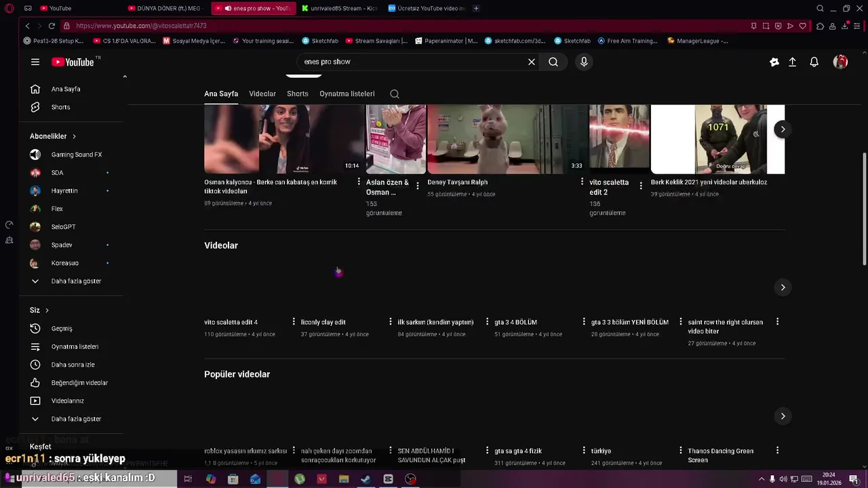Bookmark the page with the heart icon
Image resolution: width=868 pixels, height=488 pixels.
click(803, 26)
